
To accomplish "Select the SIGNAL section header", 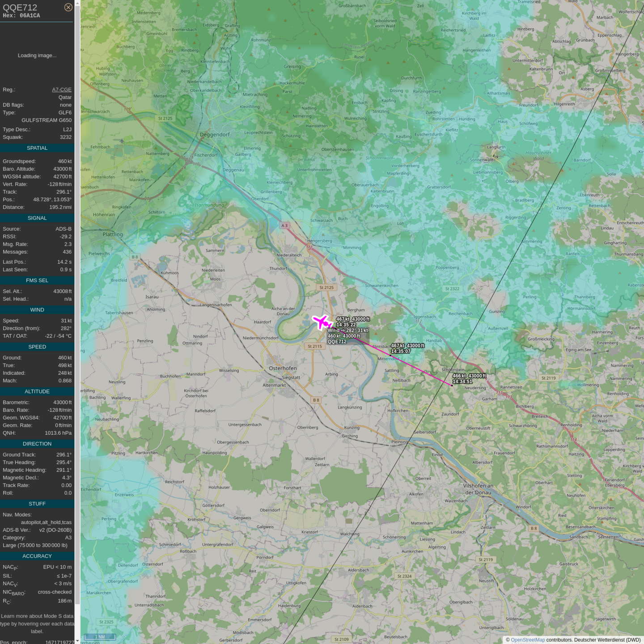I will pyautogui.click(x=37, y=218).
